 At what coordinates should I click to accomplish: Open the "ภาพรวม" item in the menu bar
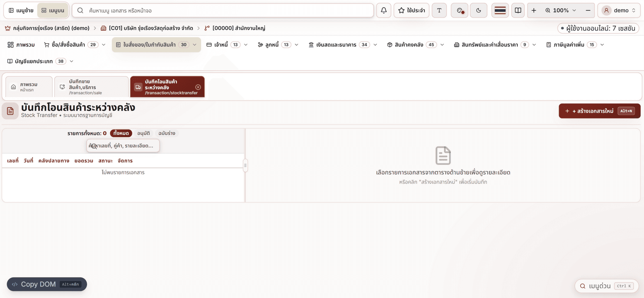pos(21,45)
